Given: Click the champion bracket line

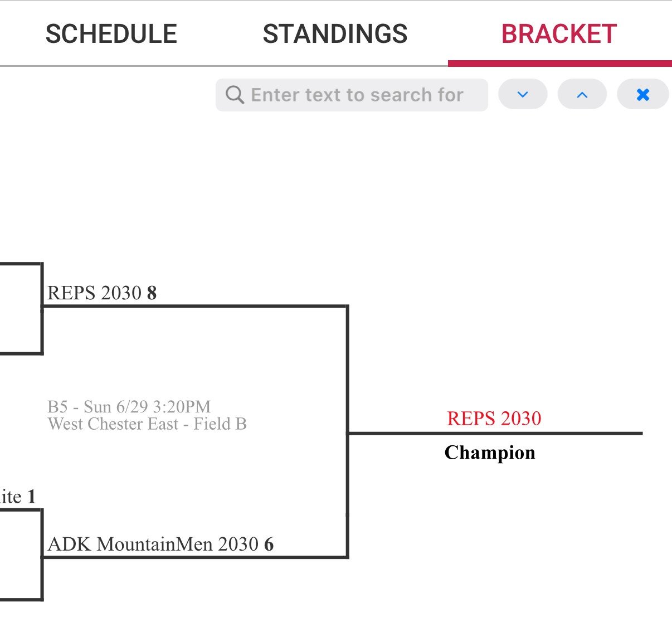Looking at the screenshot, I should [x=495, y=433].
